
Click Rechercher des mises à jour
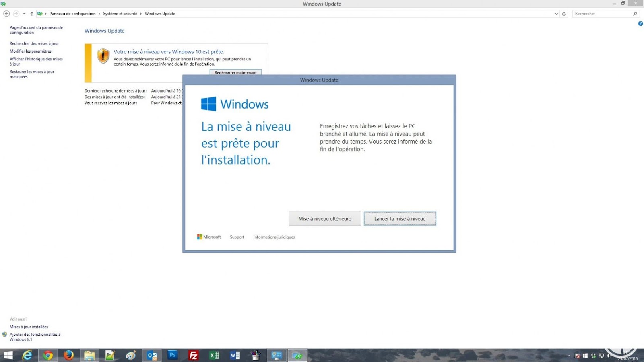pos(34,43)
